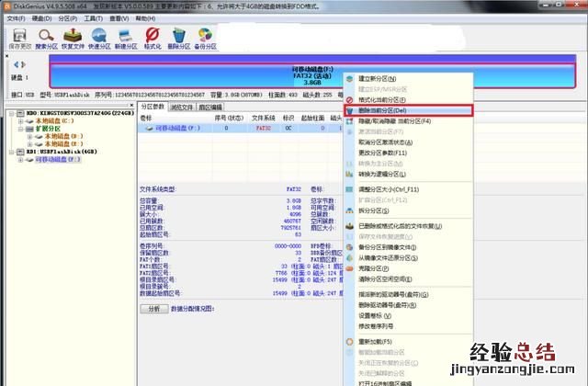Open the 工具(T) menu in the menu bar
The image size is (588, 386).
click(x=91, y=17)
